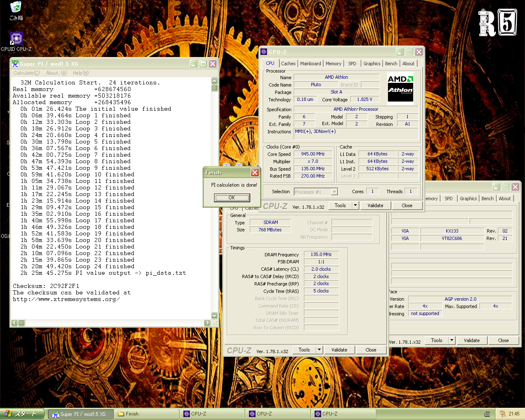Click the Loop 24 finished line

click(x=78, y=266)
